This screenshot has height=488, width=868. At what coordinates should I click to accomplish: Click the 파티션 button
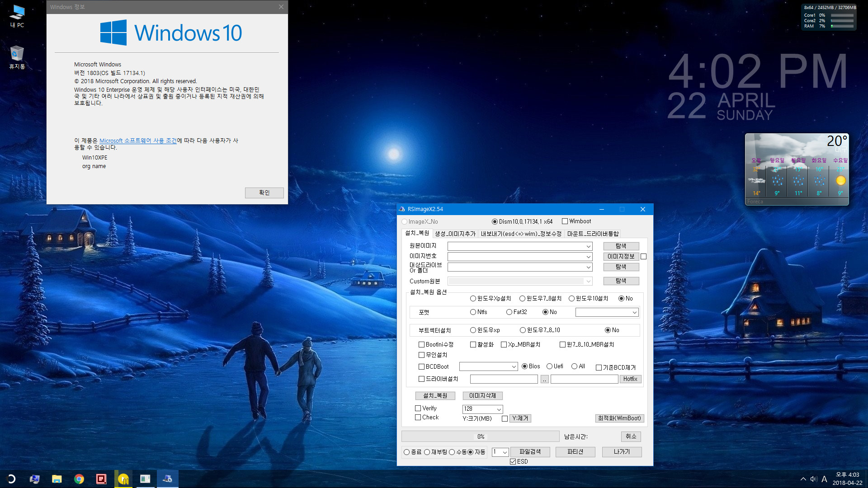tap(575, 452)
